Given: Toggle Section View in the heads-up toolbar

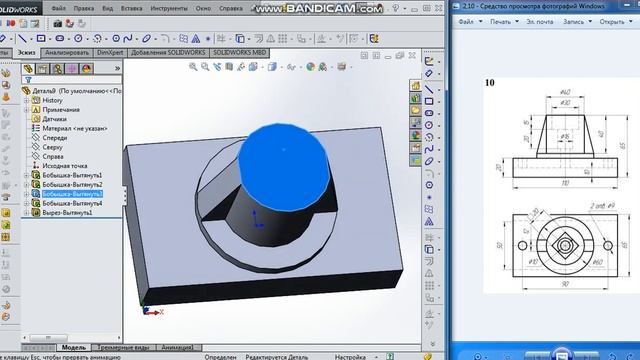Looking at the screenshot, I should [x=229, y=67].
